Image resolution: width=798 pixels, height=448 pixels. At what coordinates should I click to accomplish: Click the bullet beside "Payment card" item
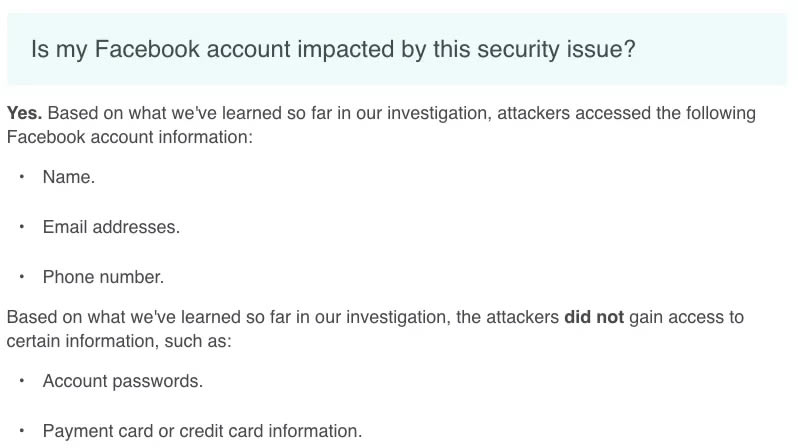click(22, 431)
